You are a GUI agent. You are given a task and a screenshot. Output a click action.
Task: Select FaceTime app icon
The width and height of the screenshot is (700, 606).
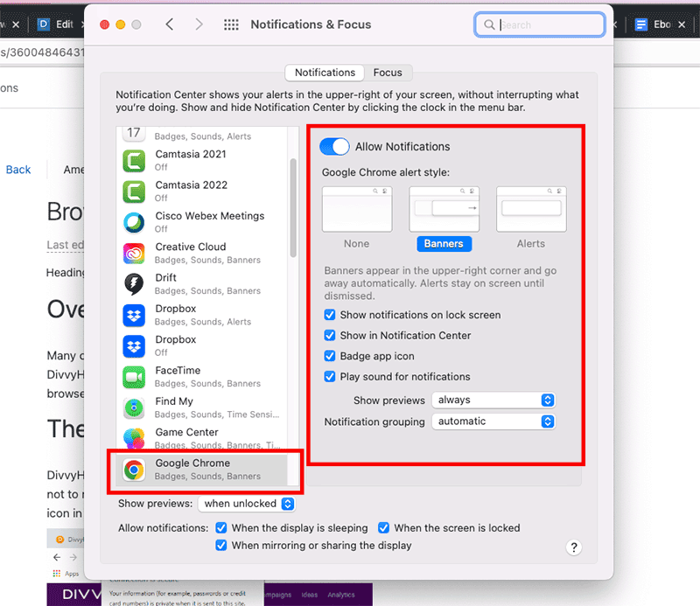[x=134, y=377]
